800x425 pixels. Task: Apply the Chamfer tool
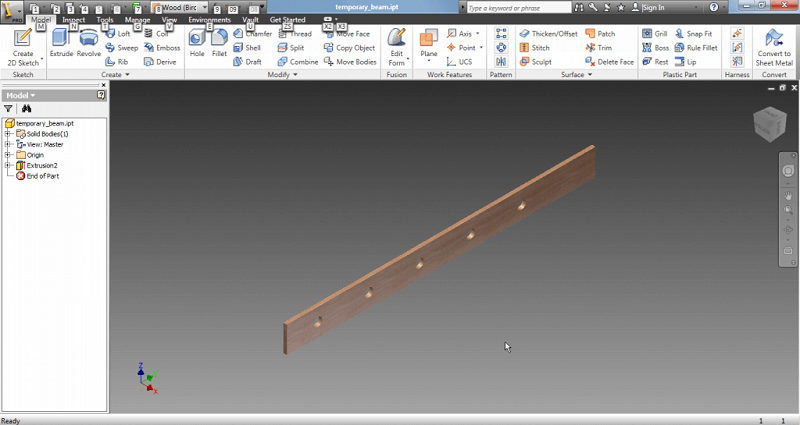click(253, 34)
